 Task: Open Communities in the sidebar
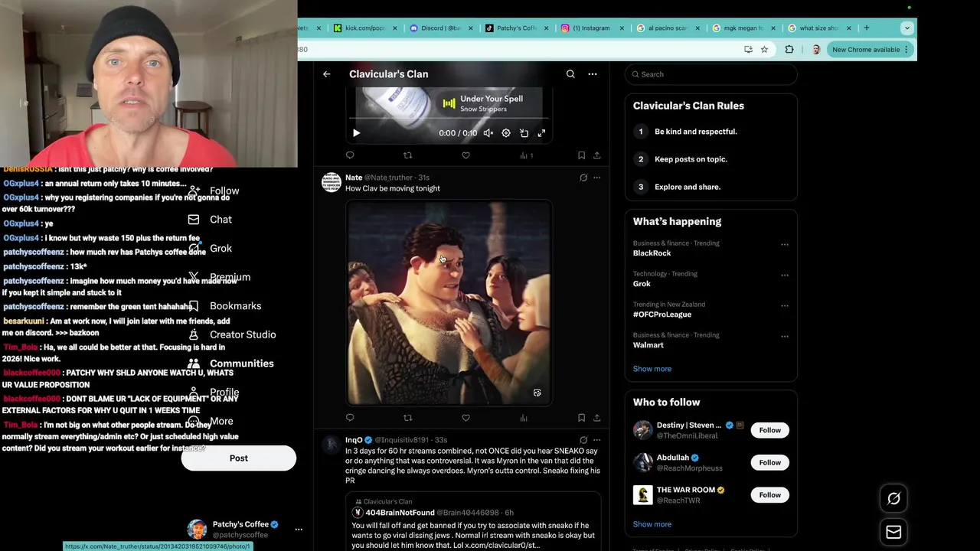(x=230, y=364)
